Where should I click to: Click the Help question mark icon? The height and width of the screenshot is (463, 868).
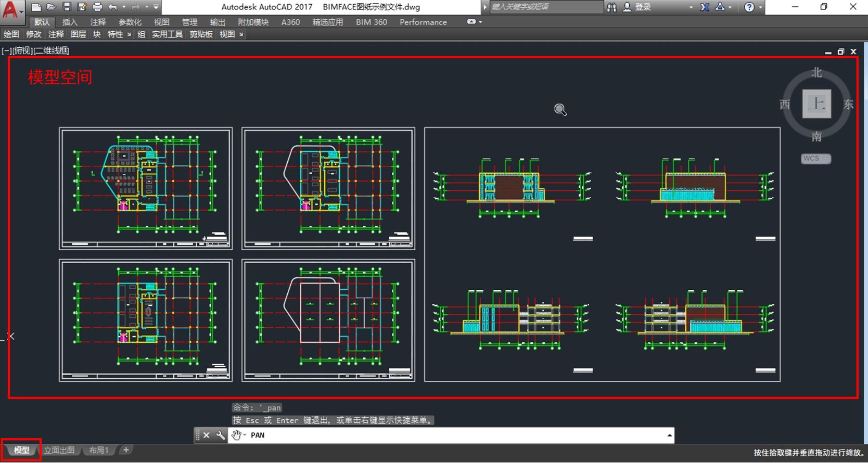[749, 7]
